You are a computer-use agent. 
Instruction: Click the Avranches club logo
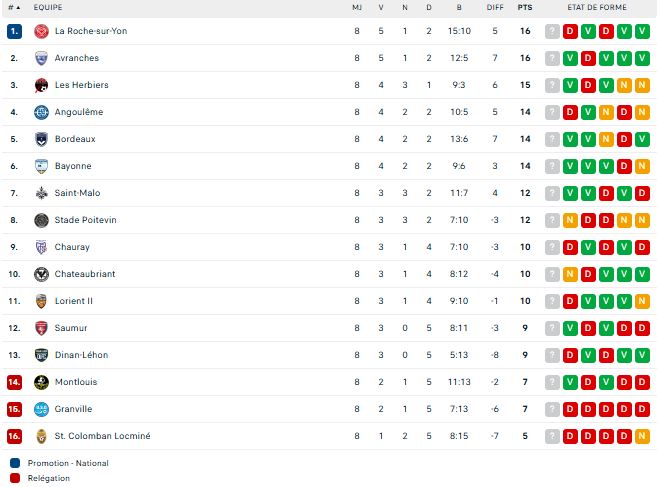(41, 58)
